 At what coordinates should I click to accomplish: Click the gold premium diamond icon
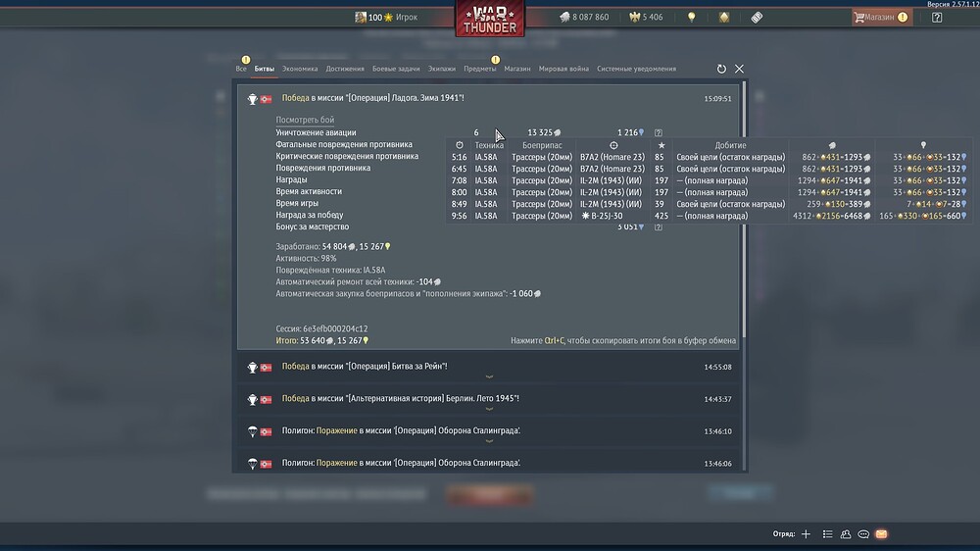(x=724, y=18)
